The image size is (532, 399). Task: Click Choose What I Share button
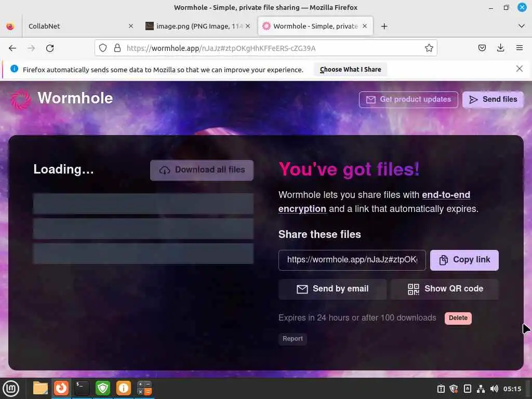351,70
